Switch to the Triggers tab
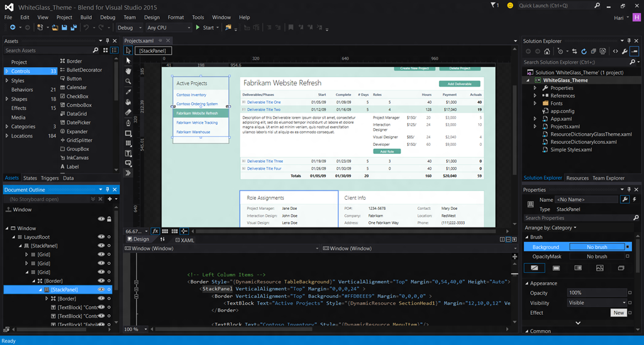Screen dimensions: 644x345 (50, 178)
